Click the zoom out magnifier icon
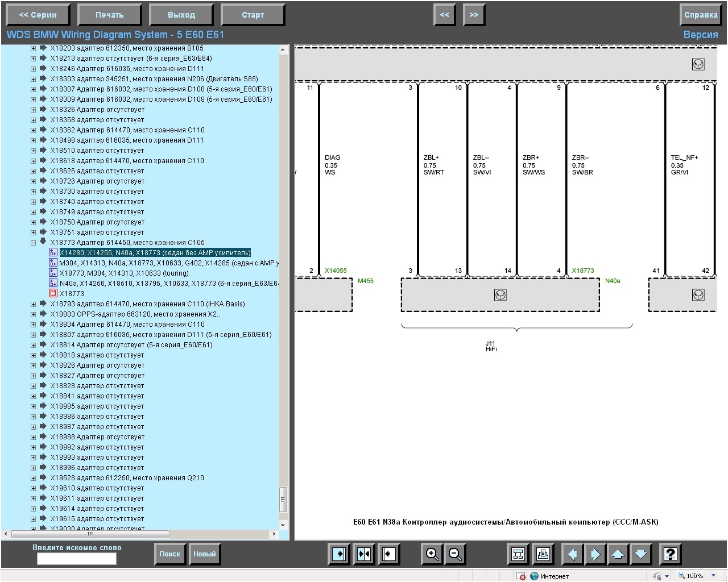 pos(455,554)
